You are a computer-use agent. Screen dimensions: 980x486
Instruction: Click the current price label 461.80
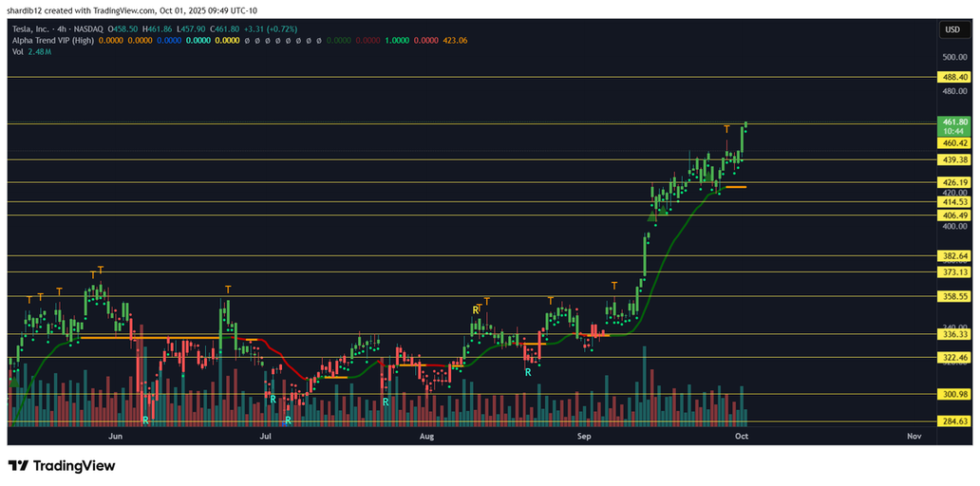(x=954, y=122)
